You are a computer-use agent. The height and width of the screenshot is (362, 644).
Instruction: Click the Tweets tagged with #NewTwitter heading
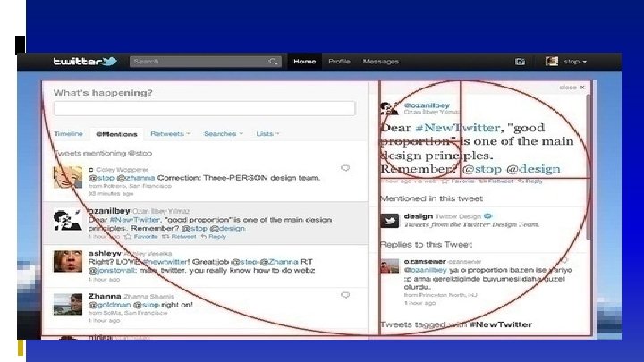[456, 324]
